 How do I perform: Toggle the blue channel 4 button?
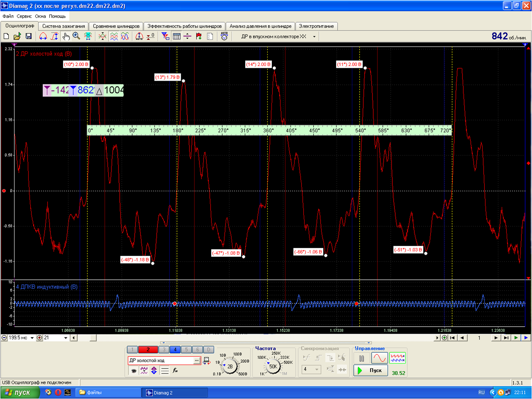coord(175,350)
